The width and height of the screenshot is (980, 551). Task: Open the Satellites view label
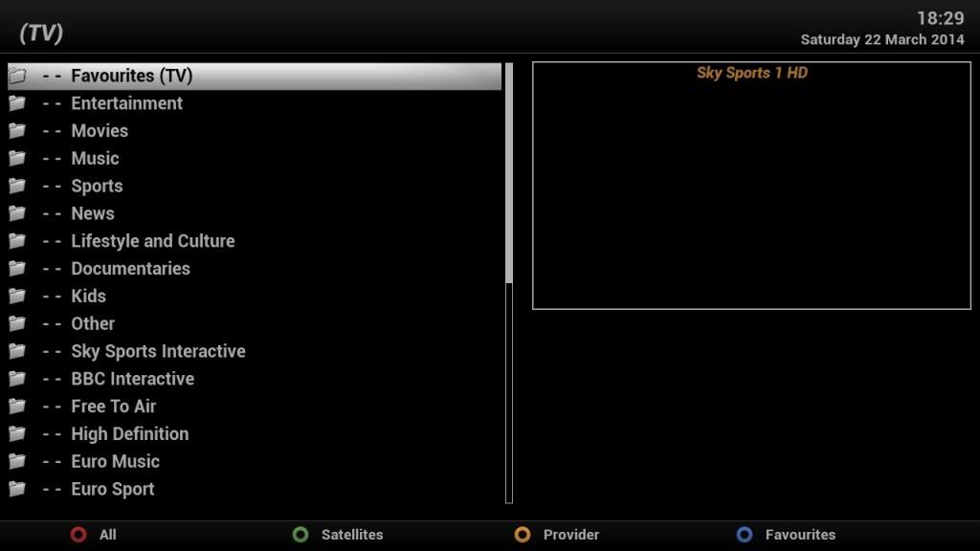click(352, 535)
